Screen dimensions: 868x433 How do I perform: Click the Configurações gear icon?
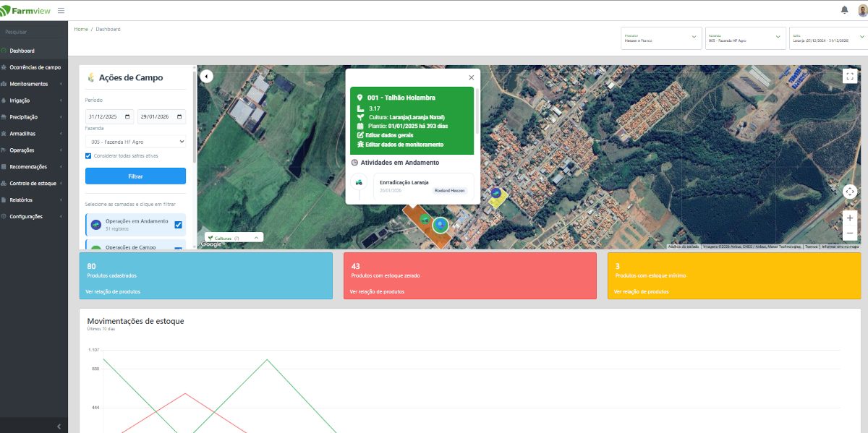click(4, 217)
